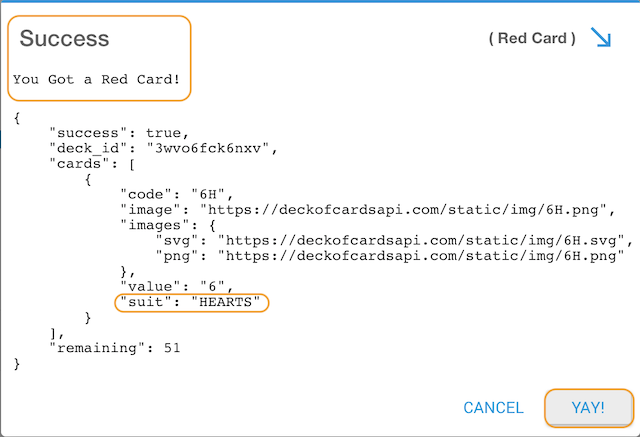Click the "cards": [ line
Viewport: 640px width, 437px height.
(x=92, y=164)
